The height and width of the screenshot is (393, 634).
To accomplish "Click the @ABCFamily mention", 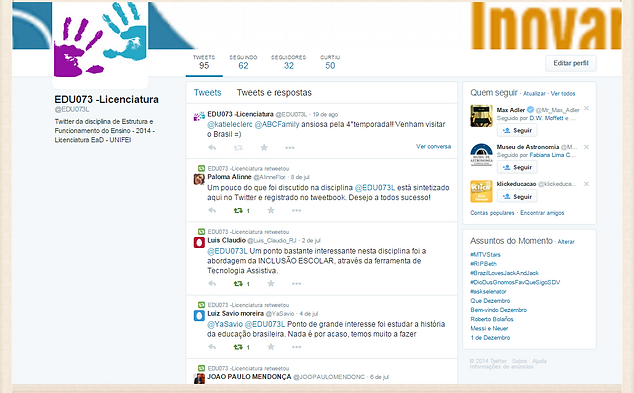I will click(x=277, y=124).
